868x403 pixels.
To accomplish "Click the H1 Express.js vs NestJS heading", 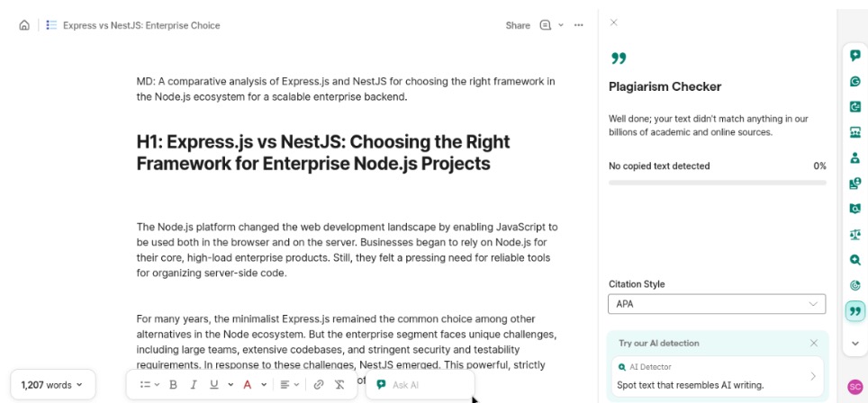I will click(x=323, y=153).
